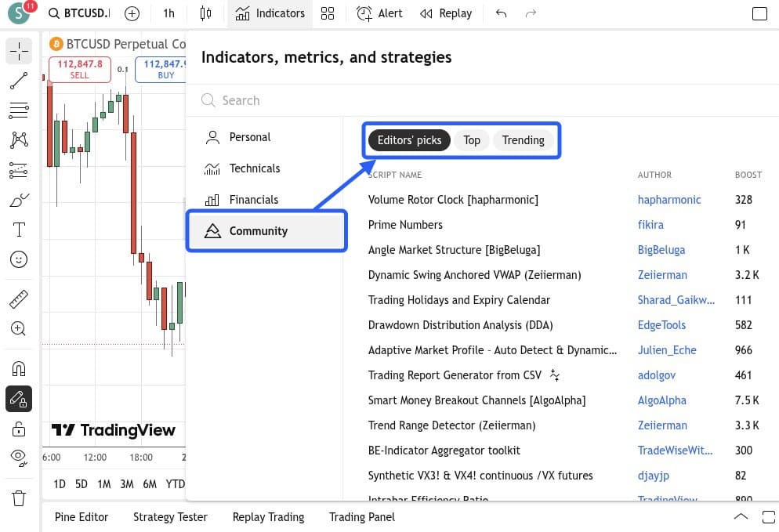Open the emoji icons tool
The image size is (779, 532).
coord(19,259)
